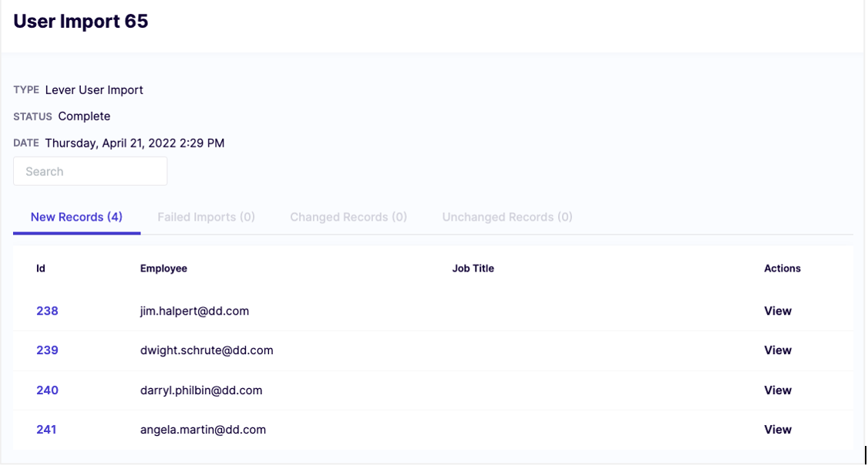Select the Unchanged Records tab
868x466 pixels.
click(x=506, y=217)
